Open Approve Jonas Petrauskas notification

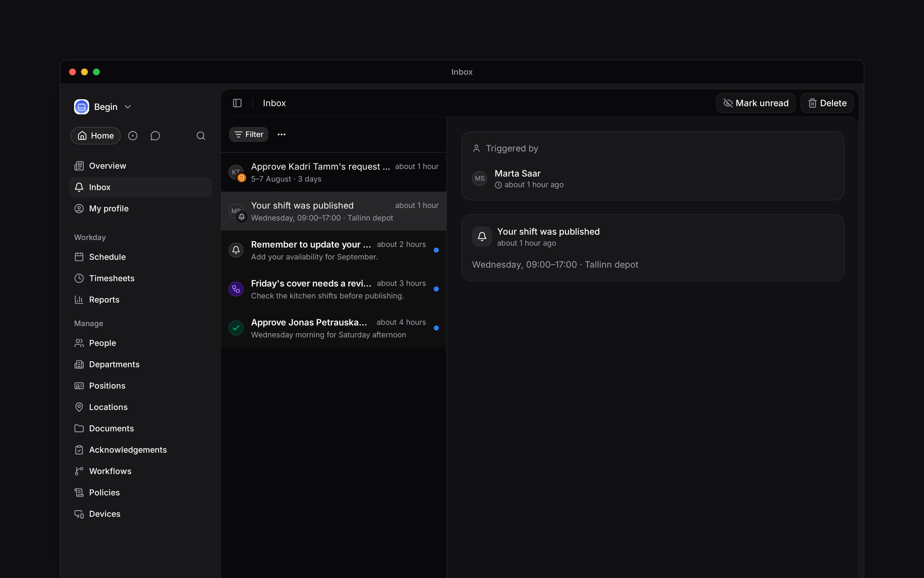tap(334, 328)
